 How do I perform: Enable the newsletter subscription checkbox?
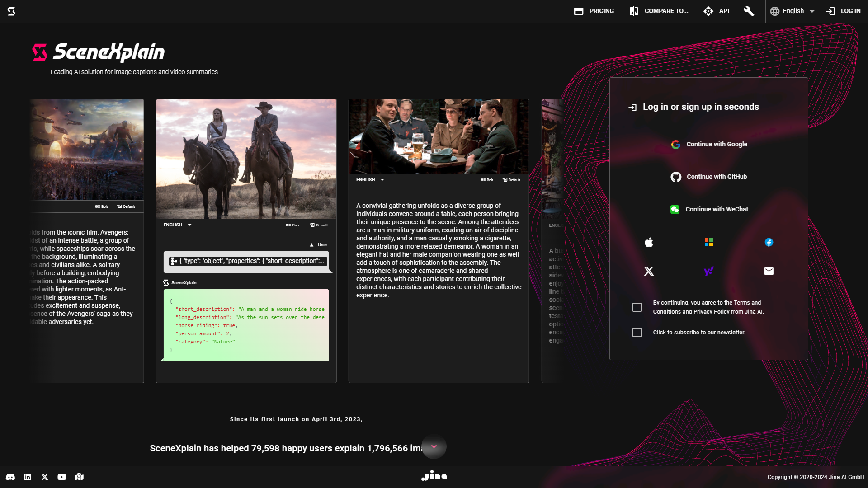click(637, 333)
